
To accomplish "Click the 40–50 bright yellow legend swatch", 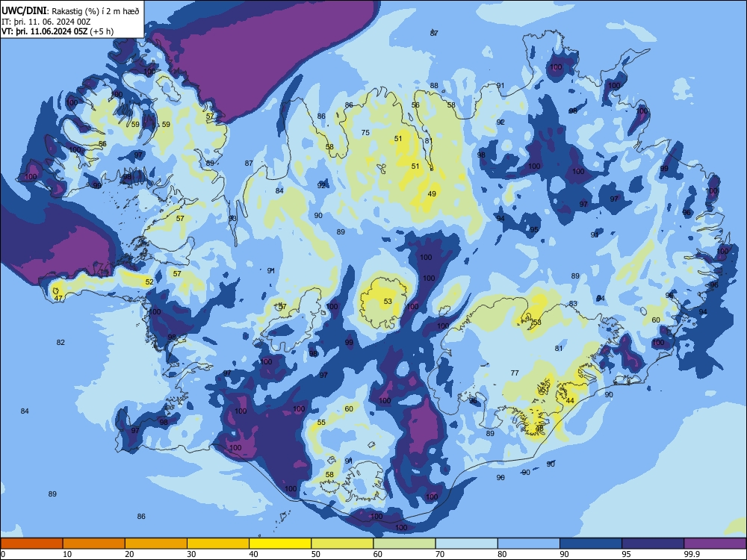I will pyautogui.click(x=280, y=544).
